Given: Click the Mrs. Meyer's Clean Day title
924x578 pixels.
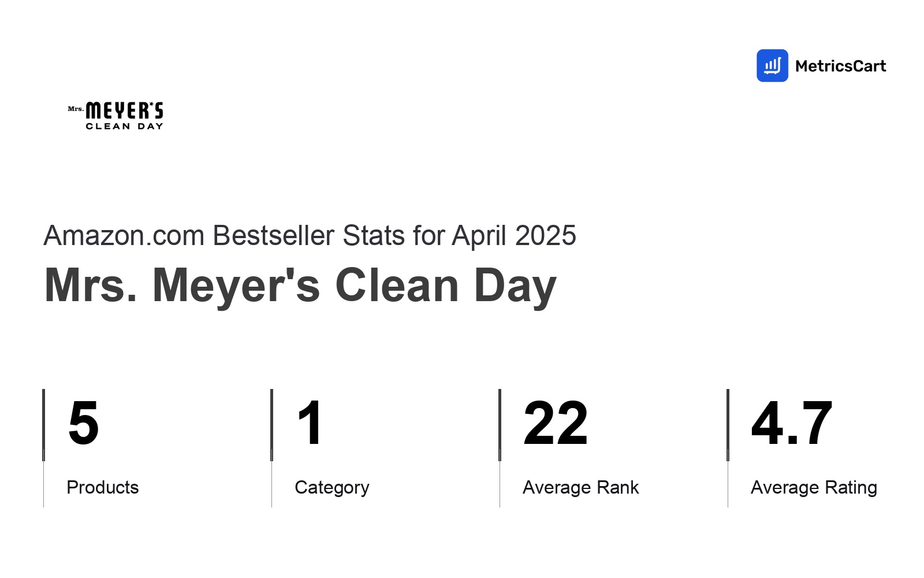Looking at the screenshot, I should 300,286.
